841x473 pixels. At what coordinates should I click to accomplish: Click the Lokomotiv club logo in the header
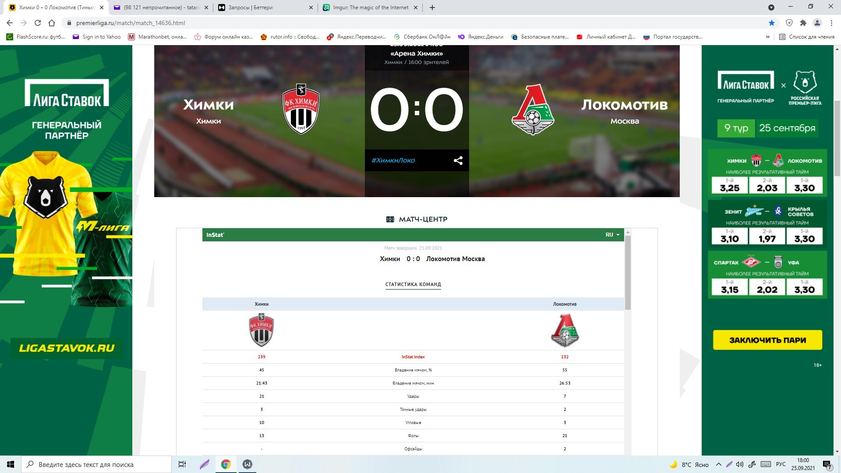[533, 109]
